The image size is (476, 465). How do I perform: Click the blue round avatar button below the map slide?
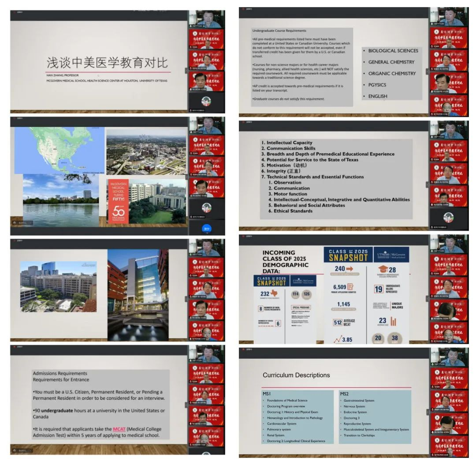(207, 229)
